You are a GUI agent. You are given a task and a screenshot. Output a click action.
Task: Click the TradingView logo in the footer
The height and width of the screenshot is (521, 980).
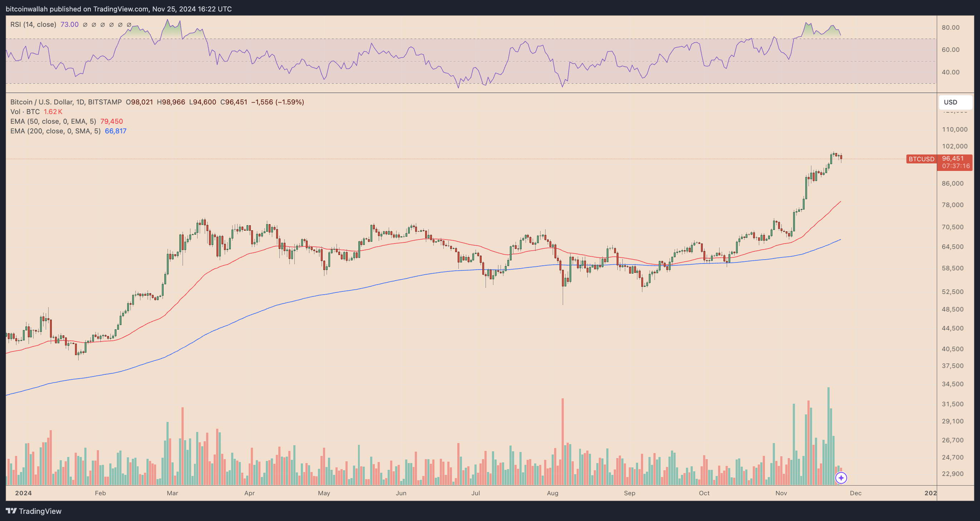click(x=34, y=511)
